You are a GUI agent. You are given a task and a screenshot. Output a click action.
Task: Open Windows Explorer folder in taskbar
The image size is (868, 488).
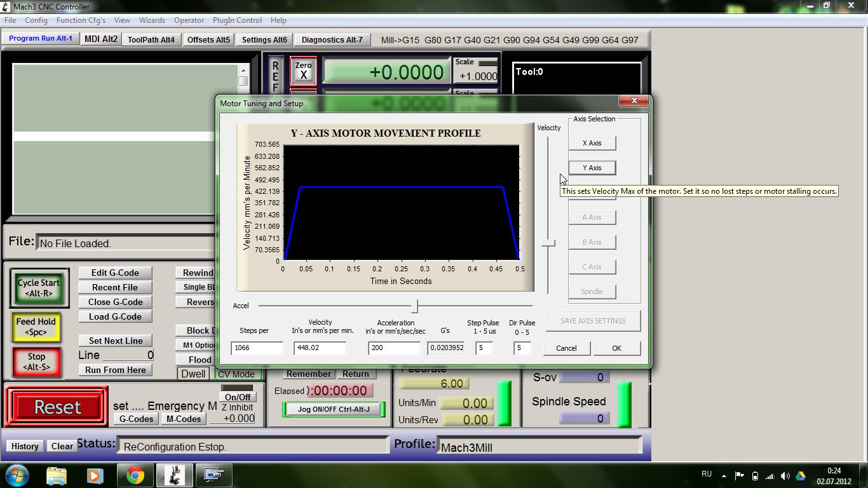pos(56,475)
